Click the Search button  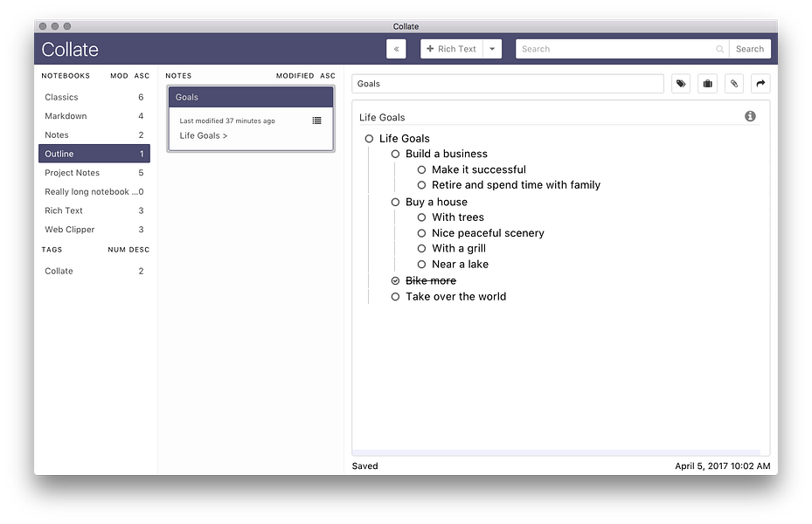(x=749, y=49)
